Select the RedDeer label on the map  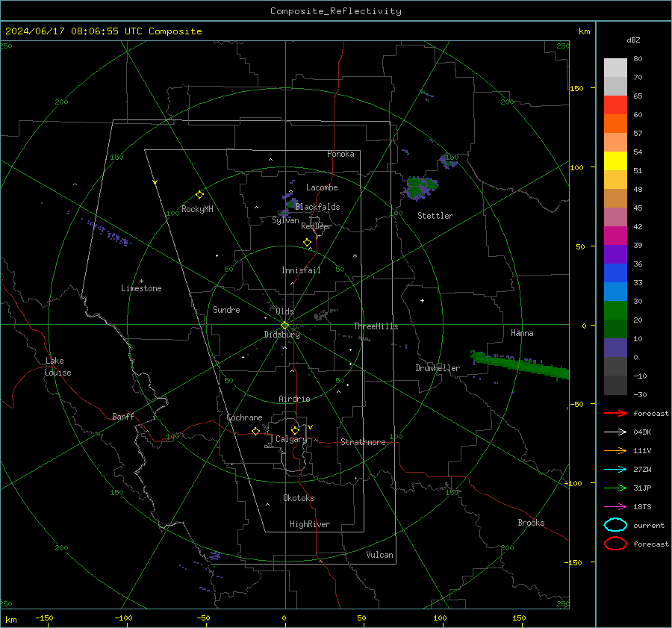[317, 226]
